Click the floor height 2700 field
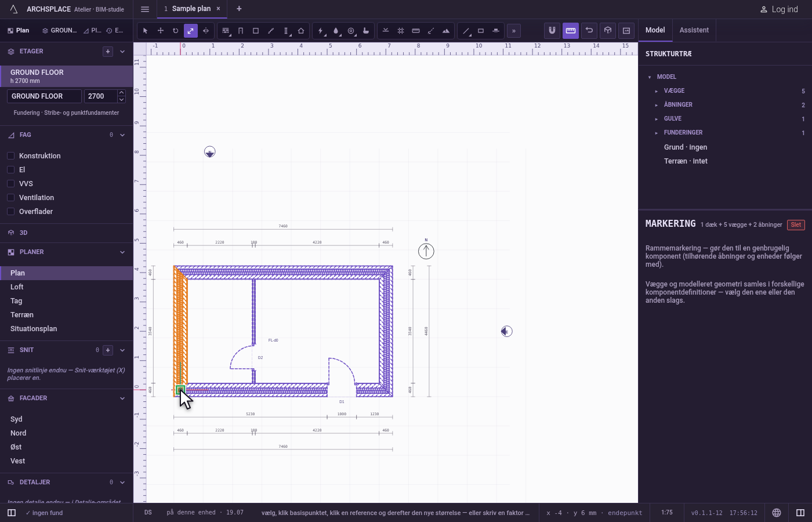This screenshot has height=522, width=812. click(x=100, y=96)
